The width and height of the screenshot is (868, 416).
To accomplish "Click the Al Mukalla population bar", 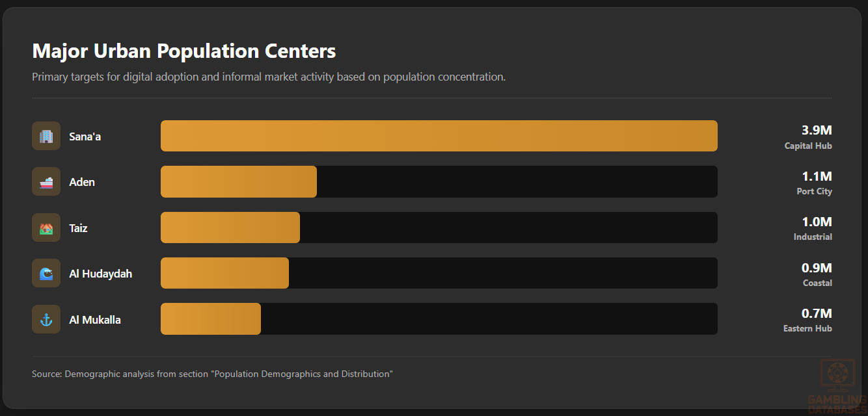I will tap(211, 320).
